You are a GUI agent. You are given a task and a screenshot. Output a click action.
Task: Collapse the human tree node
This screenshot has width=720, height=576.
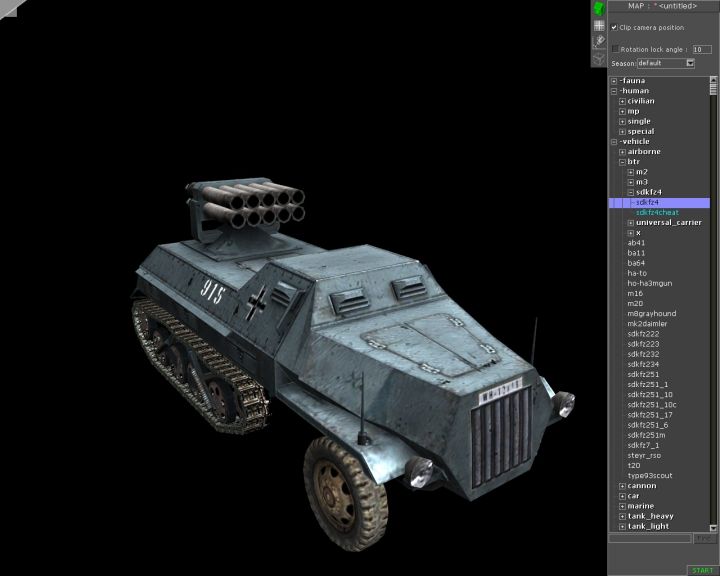tap(614, 91)
